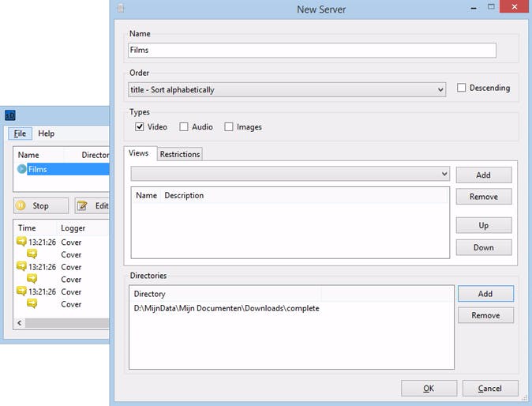This screenshot has height=406, width=532.
Task: Open the File menu in main window
Action: (20, 133)
